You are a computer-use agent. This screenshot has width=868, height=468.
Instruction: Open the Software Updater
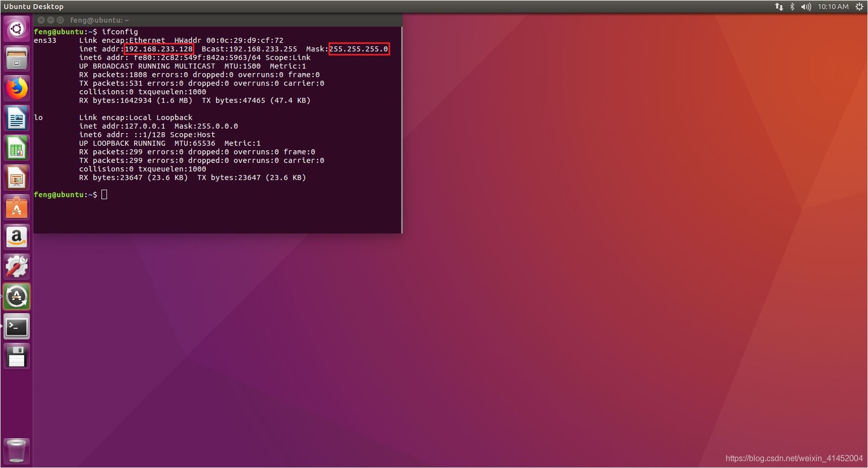coord(17,297)
